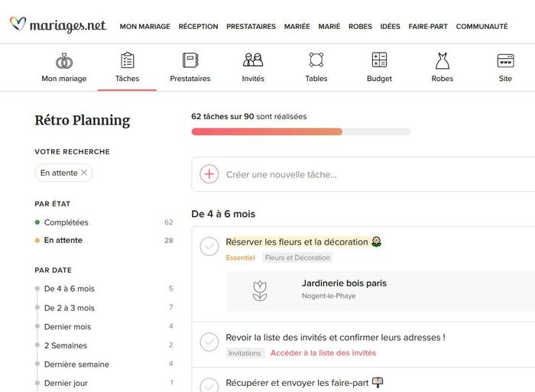The width and height of the screenshot is (535, 392).
Task: Open the Prestataires notebook icon
Action: [x=190, y=60]
